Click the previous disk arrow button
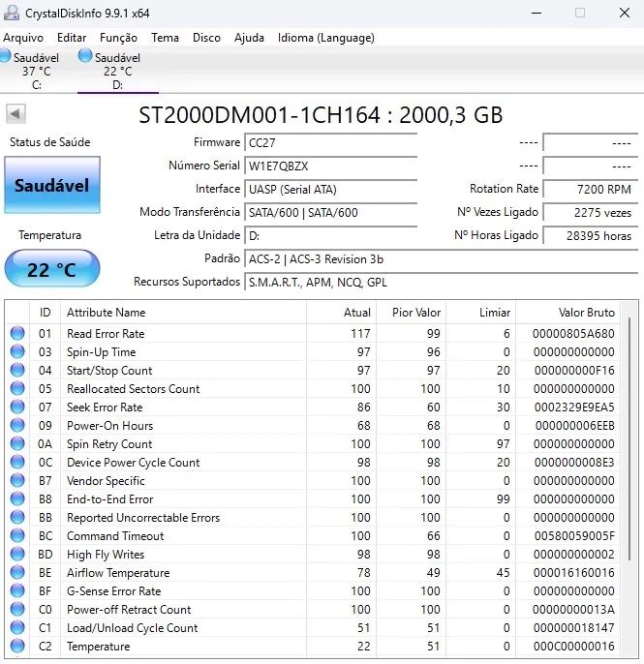644x664 pixels. tap(15, 113)
